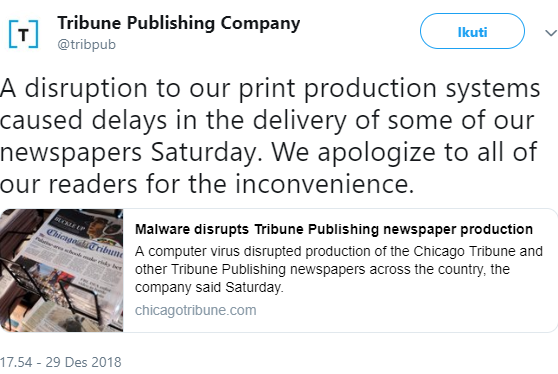Click the "caused delays" text line

(83, 120)
